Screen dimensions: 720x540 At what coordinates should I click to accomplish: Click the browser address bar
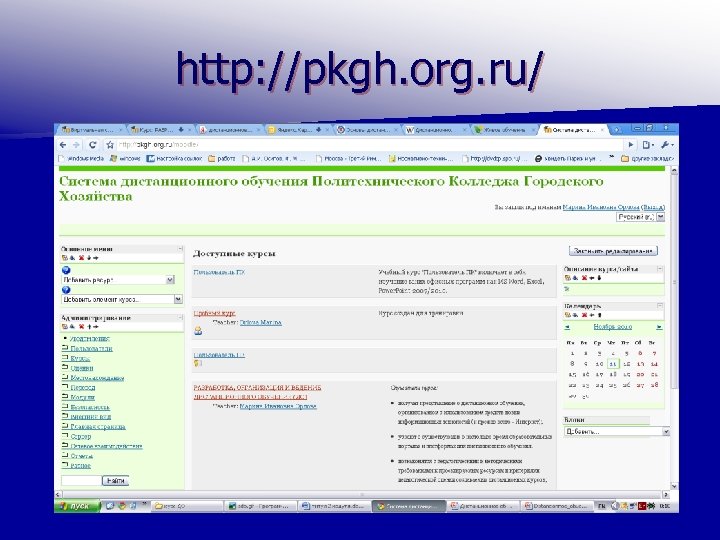[x=370, y=145]
